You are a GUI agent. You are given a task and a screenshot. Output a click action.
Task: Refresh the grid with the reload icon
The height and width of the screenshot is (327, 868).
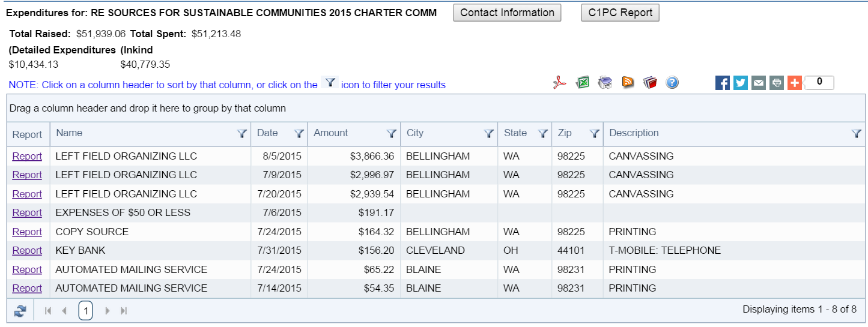click(20, 311)
